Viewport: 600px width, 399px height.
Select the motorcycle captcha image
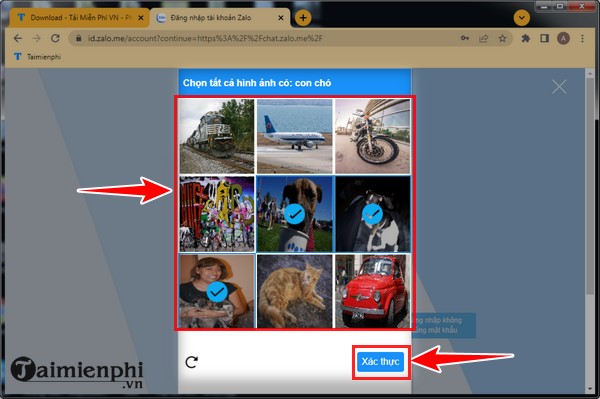tap(373, 137)
